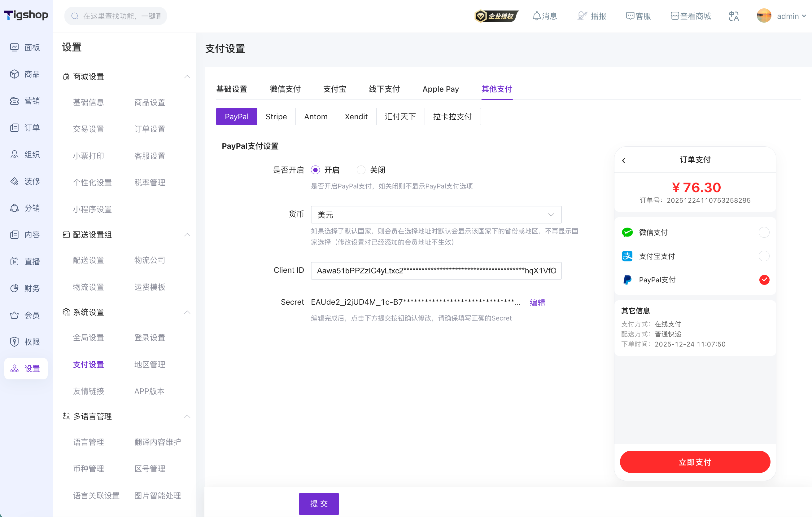This screenshot has width=812, height=517.
Task: Collapse the 系统设置 section
Action: point(187,312)
